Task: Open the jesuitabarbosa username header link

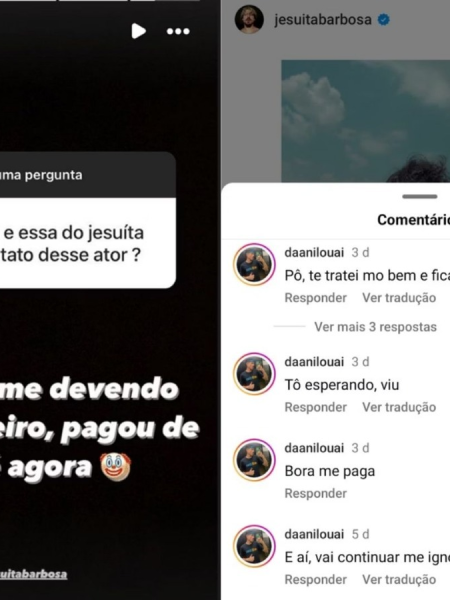Action: (x=323, y=20)
